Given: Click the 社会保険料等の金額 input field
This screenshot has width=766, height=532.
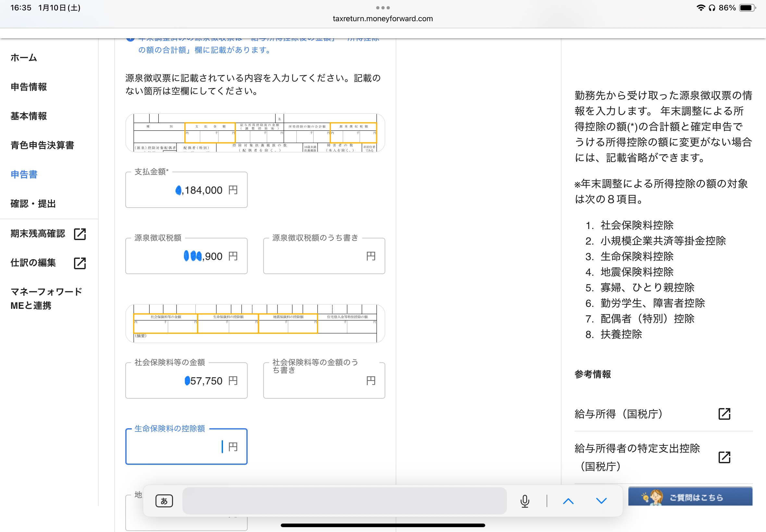Looking at the screenshot, I should click(186, 381).
